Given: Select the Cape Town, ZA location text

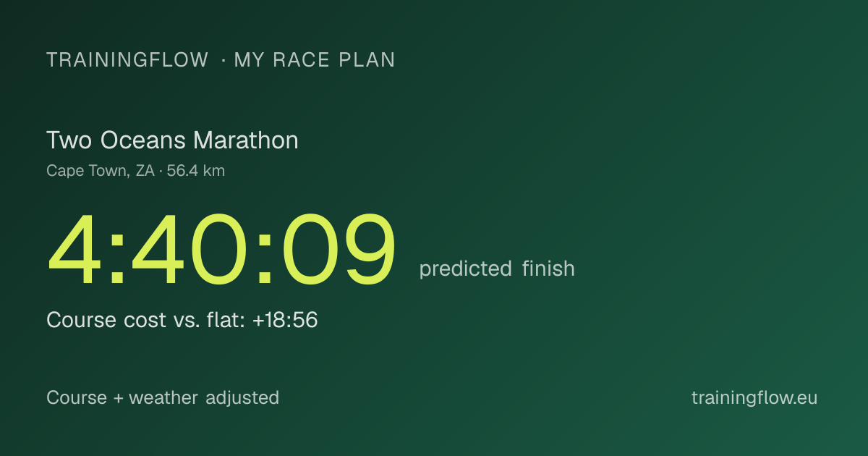Looking at the screenshot, I should [x=100, y=172].
